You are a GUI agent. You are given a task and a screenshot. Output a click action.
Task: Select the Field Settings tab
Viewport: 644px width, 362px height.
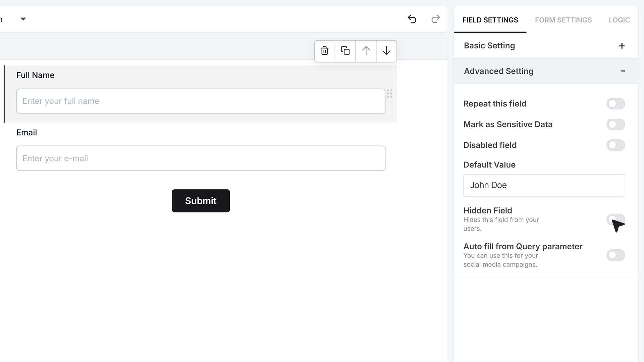pos(490,20)
